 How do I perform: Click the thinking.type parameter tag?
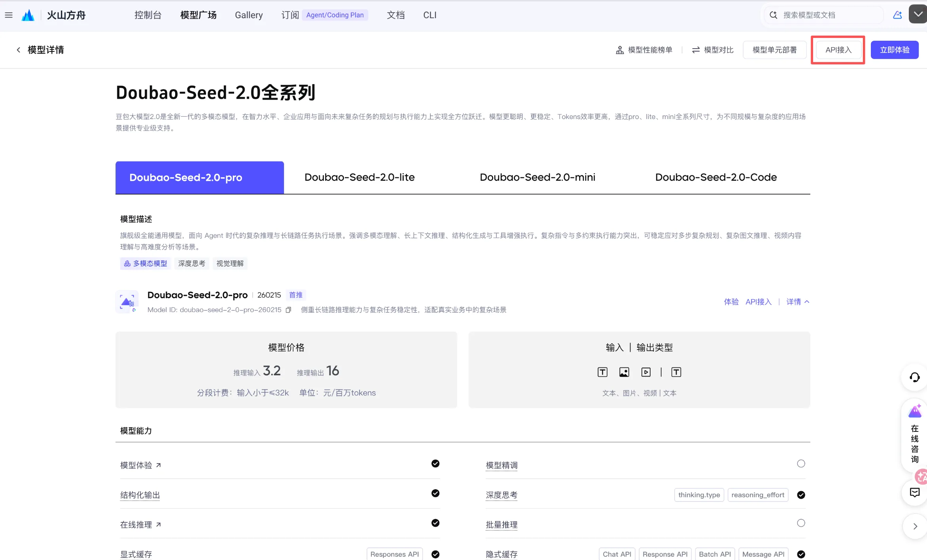pyautogui.click(x=699, y=495)
